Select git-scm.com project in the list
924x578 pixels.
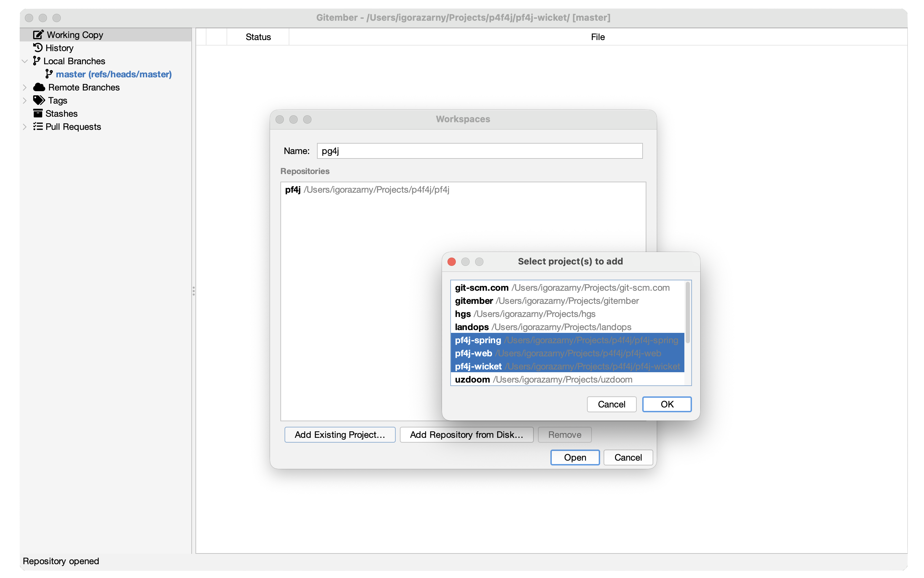567,288
